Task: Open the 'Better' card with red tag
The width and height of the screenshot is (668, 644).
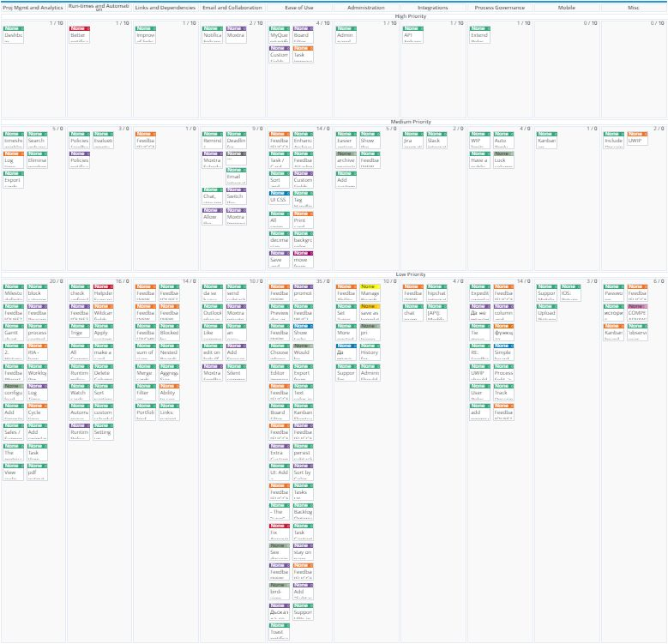Action: (x=79, y=34)
